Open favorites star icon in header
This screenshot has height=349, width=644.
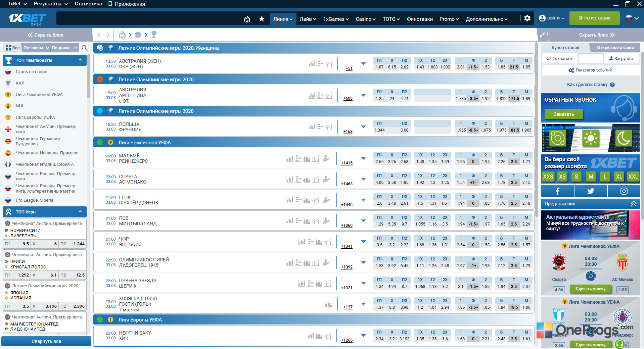[x=262, y=19]
